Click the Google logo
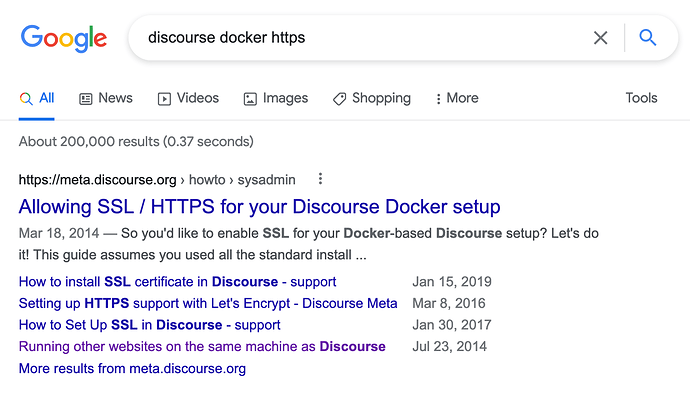The height and width of the screenshot is (406, 690). coord(64,38)
